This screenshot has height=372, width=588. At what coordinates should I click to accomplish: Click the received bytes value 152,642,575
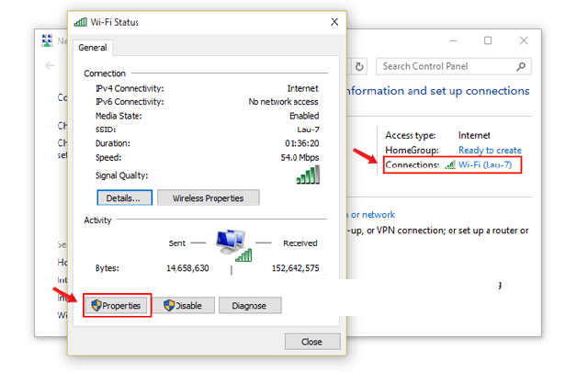pos(296,268)
